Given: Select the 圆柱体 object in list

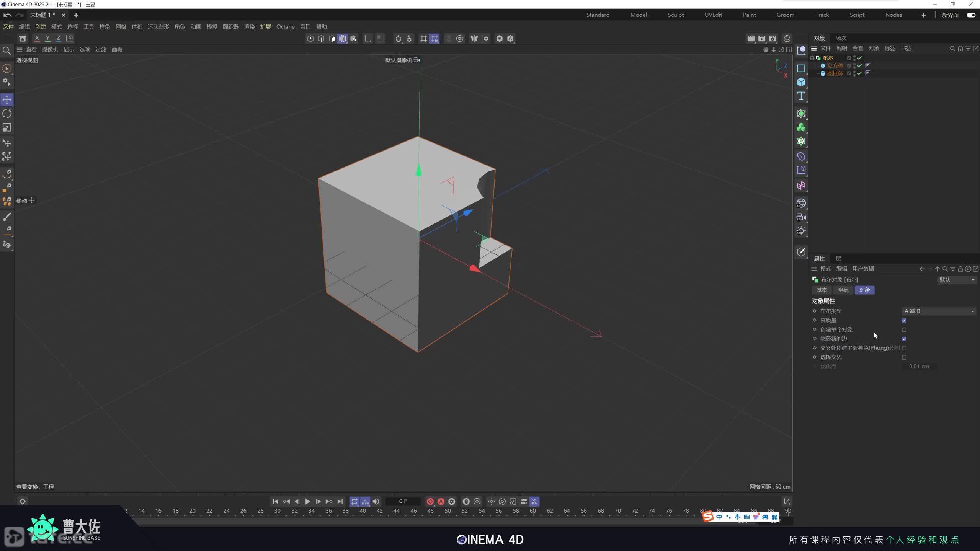Looking at the screenshot, I should 835,73.
